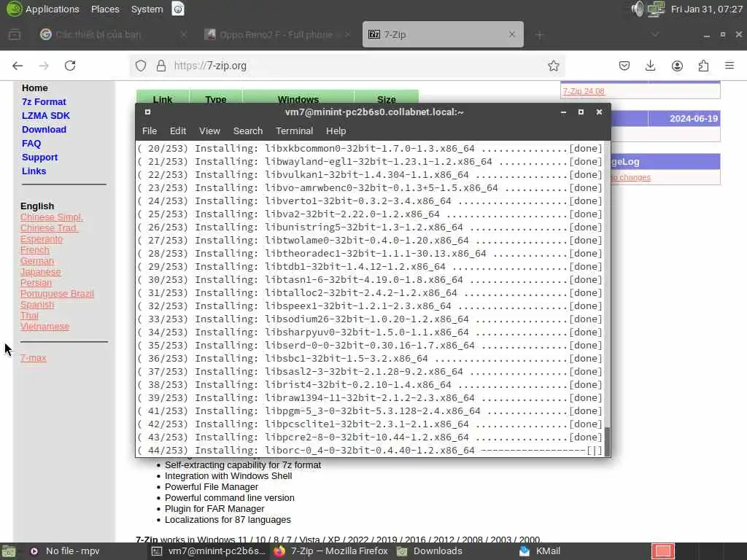Open the 7-Zip 24.08 link
This screenshot has height=560, width=747.
(584, 91)
